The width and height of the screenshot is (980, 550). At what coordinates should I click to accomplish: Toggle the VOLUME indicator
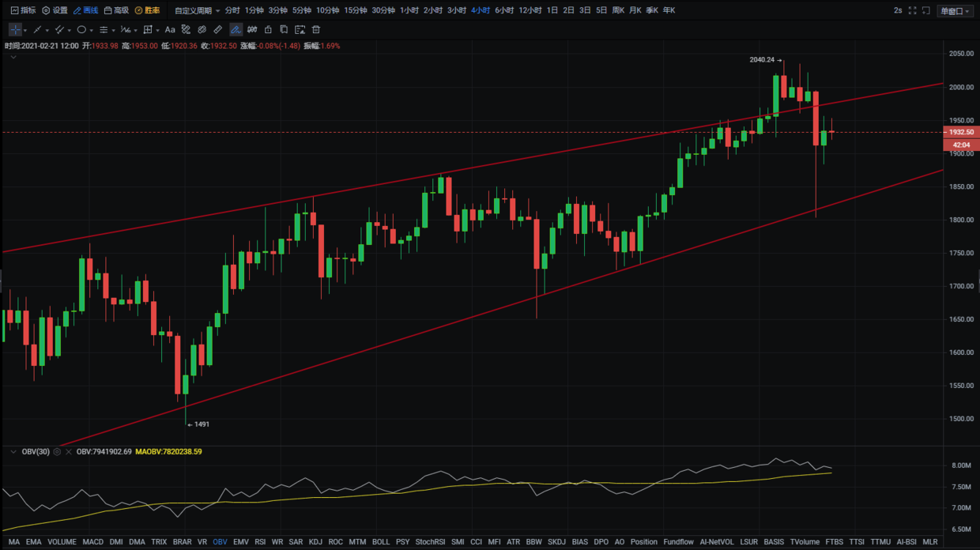pyautogui.click(x=62, y=542)
